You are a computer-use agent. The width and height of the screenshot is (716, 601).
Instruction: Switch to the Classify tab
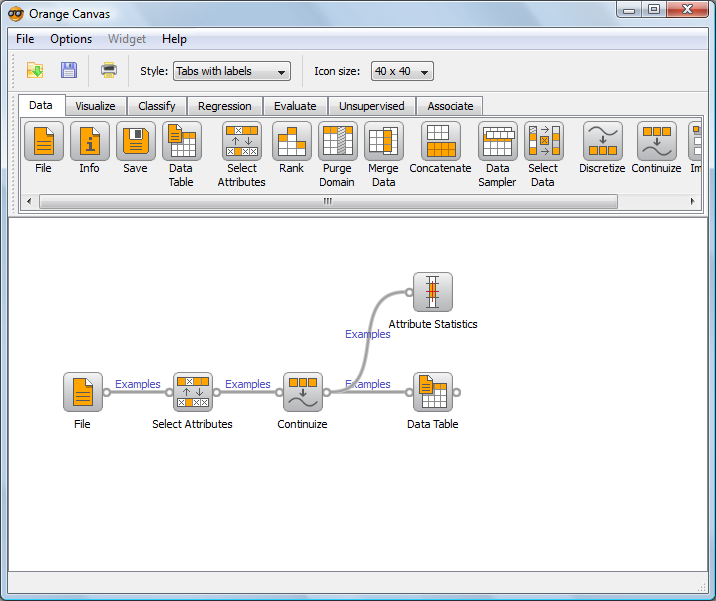[157, 106]
